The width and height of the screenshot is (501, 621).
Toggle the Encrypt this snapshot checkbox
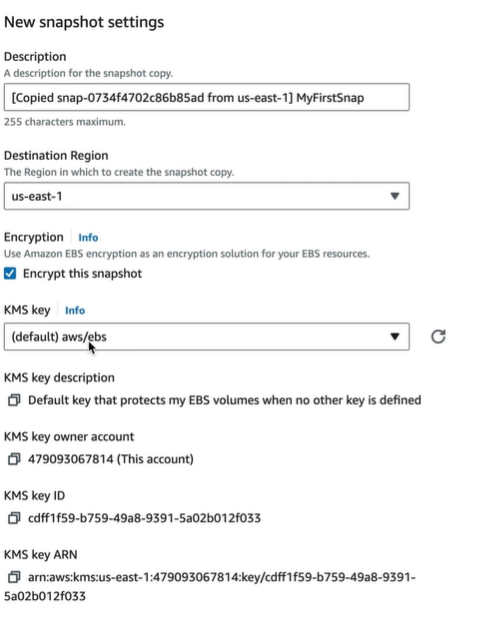(x=10, y=273)
